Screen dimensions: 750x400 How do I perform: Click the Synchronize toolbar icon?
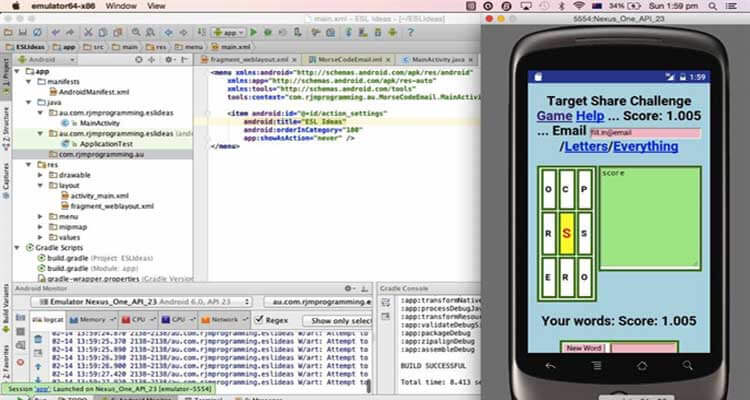coord(37,33)
